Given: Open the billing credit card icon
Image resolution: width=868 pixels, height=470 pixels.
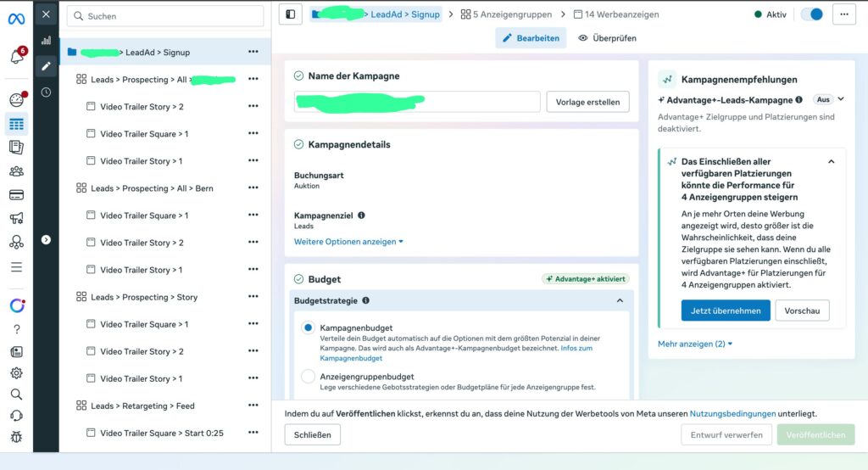Looking at the screenshot, I should click(17, 194).
